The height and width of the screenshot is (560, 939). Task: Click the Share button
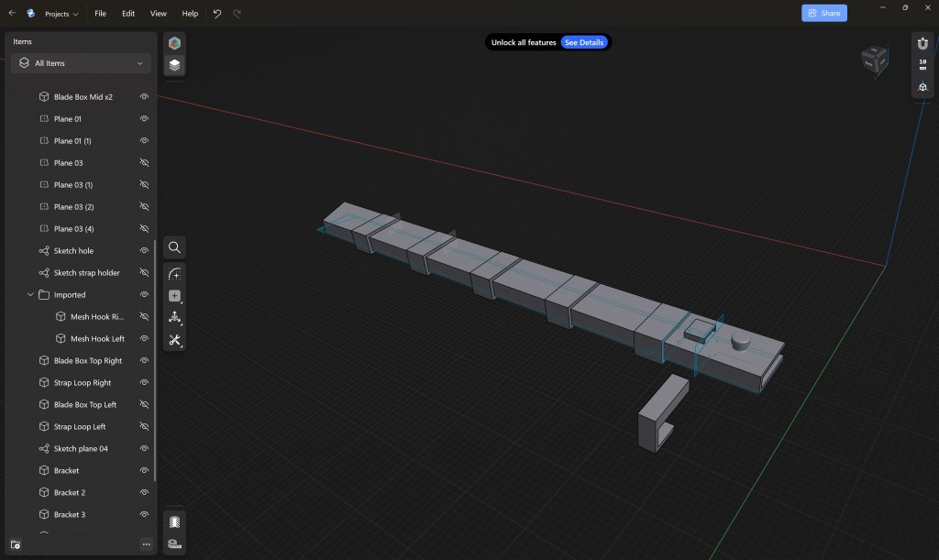click(x=823, y=13)
